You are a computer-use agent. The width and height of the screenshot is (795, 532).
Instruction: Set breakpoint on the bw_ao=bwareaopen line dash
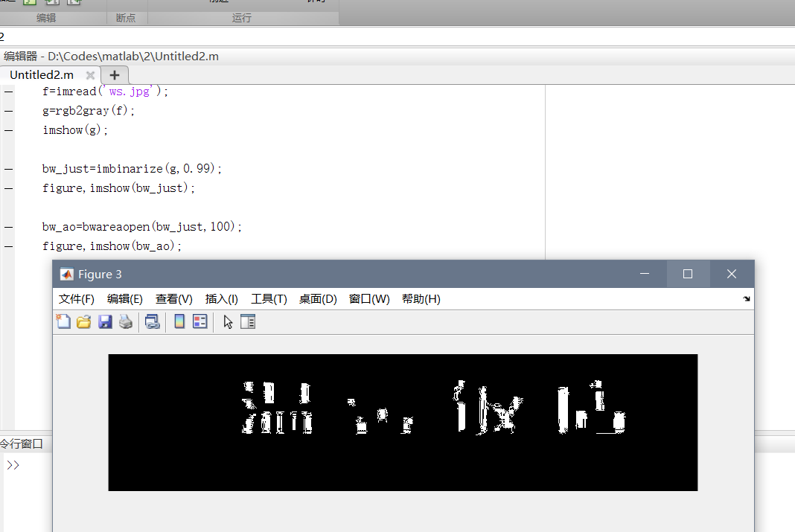(9, 227)
